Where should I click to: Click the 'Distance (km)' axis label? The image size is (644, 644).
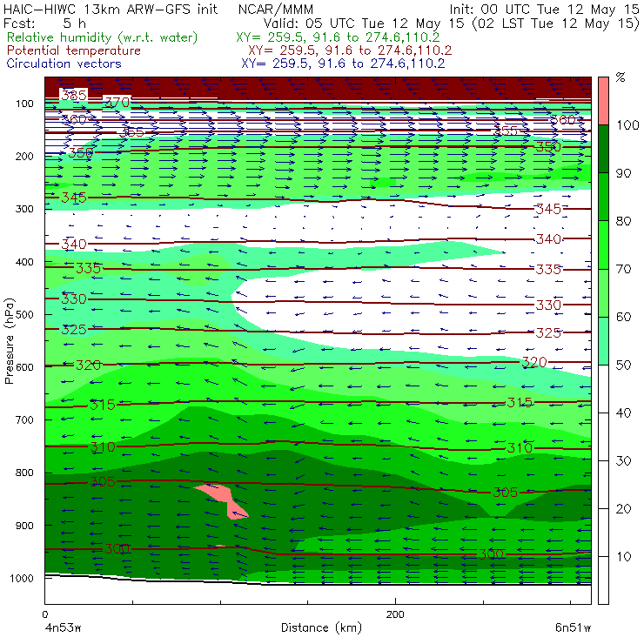(x=321, y=627)
